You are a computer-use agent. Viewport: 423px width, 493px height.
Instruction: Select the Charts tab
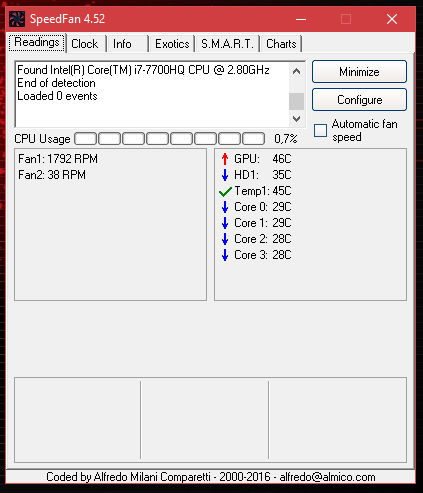[x=281, y=44]
